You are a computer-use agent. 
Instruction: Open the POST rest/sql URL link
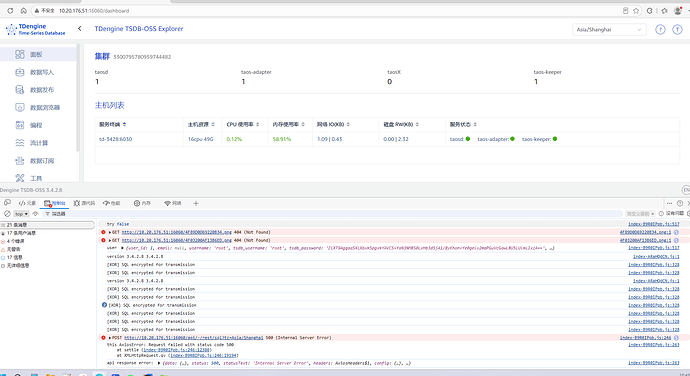pos(194,338)
